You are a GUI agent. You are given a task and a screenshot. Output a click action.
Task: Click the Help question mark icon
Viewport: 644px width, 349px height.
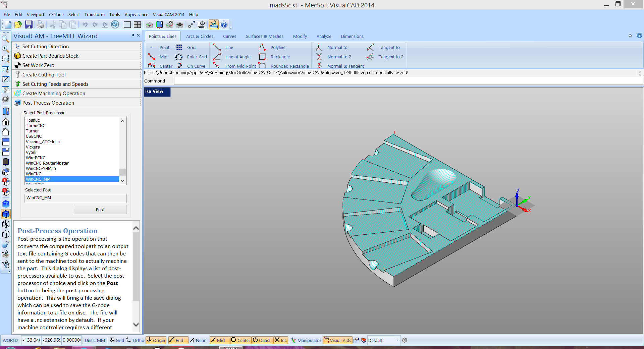click(x=224, y=24)
